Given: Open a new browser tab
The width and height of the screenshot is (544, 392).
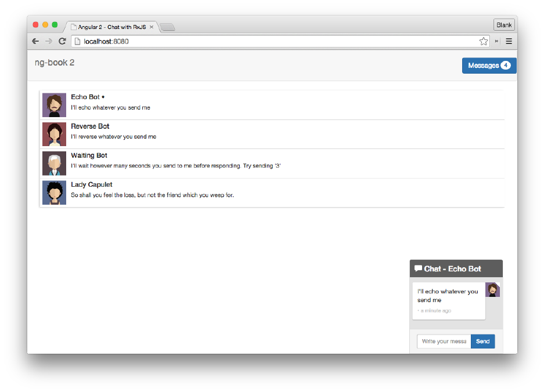Looking at the screenshot, I should pyautogui.click(x=167, y=27).
